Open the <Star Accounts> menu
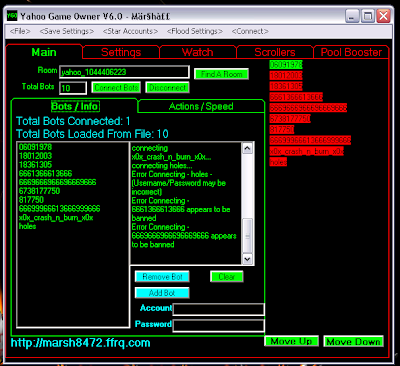 pyautogui.click(x=130, y=31)
